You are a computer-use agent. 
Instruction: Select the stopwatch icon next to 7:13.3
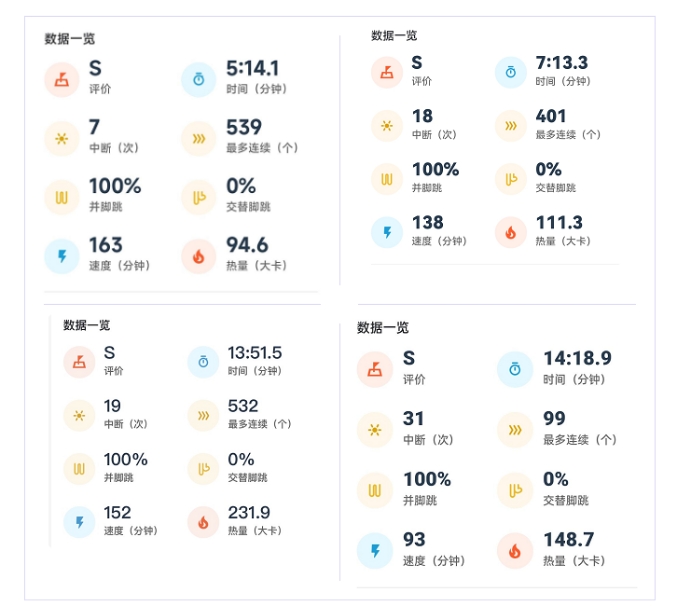(511, 72)
